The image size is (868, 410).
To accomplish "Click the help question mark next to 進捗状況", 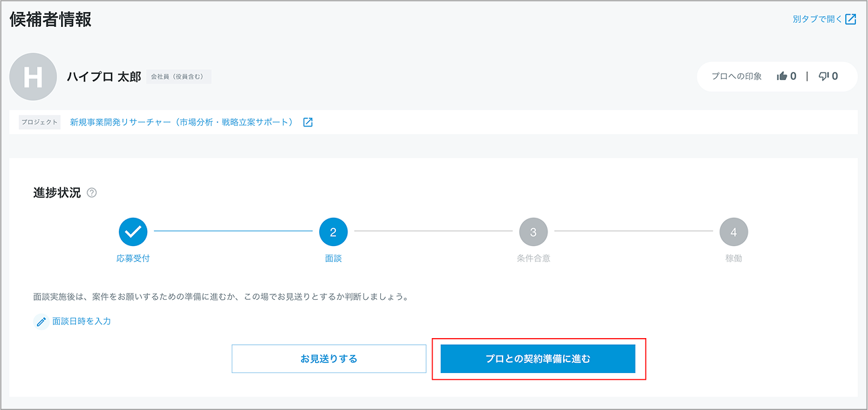I will 92,193.
